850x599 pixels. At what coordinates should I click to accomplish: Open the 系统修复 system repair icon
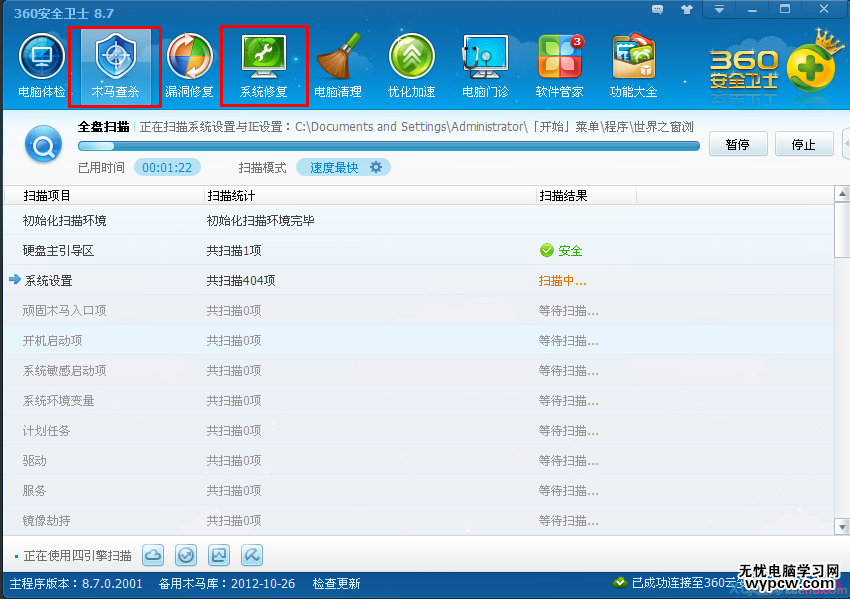pos(263,66)
